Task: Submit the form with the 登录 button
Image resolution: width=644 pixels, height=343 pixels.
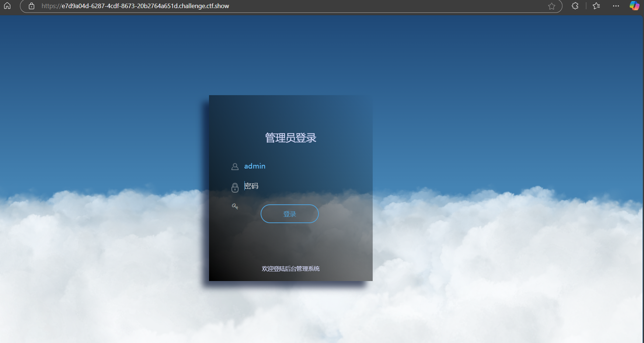Action: 290,214
